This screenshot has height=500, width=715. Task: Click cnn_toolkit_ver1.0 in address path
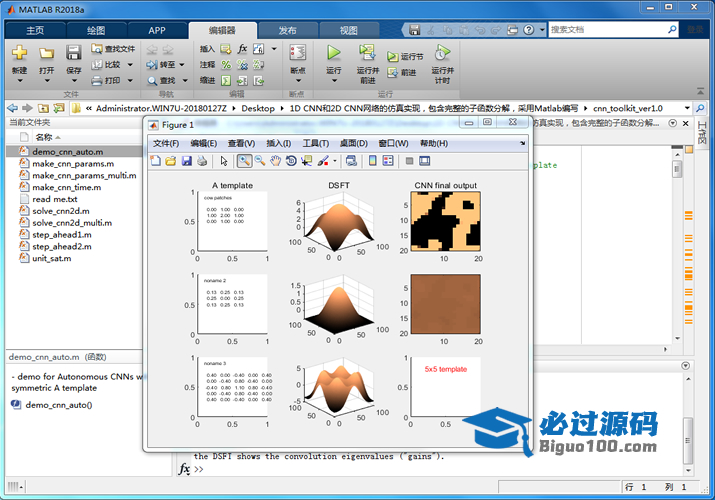(628, 108)
